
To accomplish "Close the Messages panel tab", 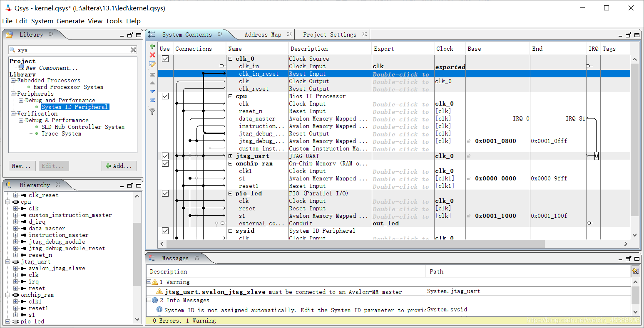I will pos(197,258).
